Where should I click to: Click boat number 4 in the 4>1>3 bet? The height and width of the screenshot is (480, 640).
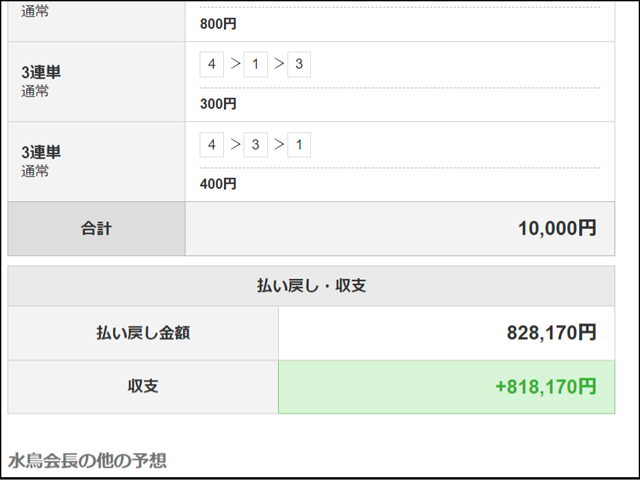(x=211, y=64)
